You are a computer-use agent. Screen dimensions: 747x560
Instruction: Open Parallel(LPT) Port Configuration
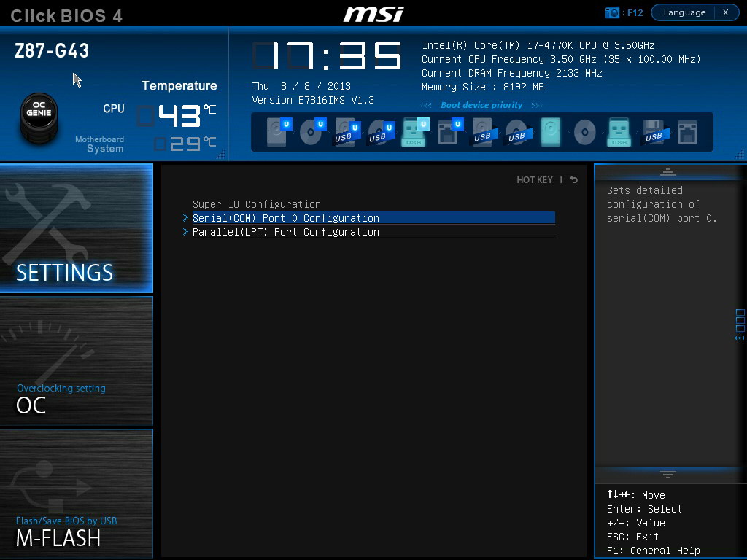pos(373,231)
